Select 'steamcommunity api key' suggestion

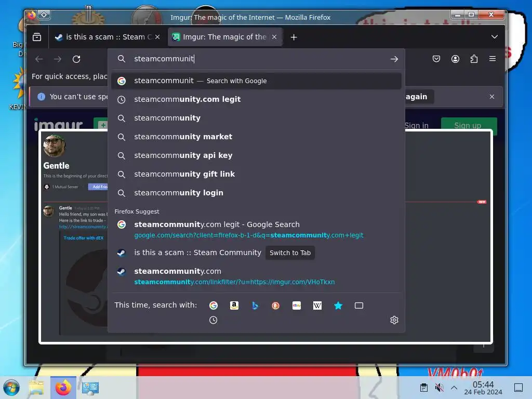(x=256, y=155)
